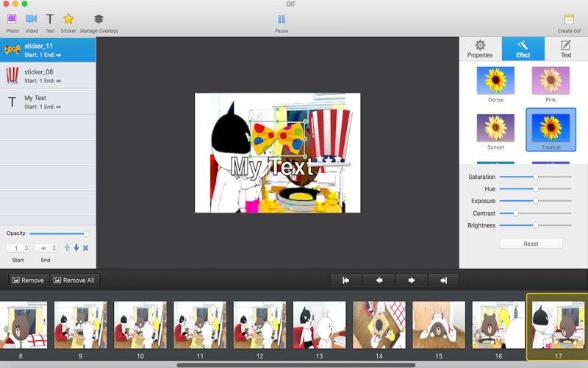Click the Photo toolbar icon

point(12,19)
